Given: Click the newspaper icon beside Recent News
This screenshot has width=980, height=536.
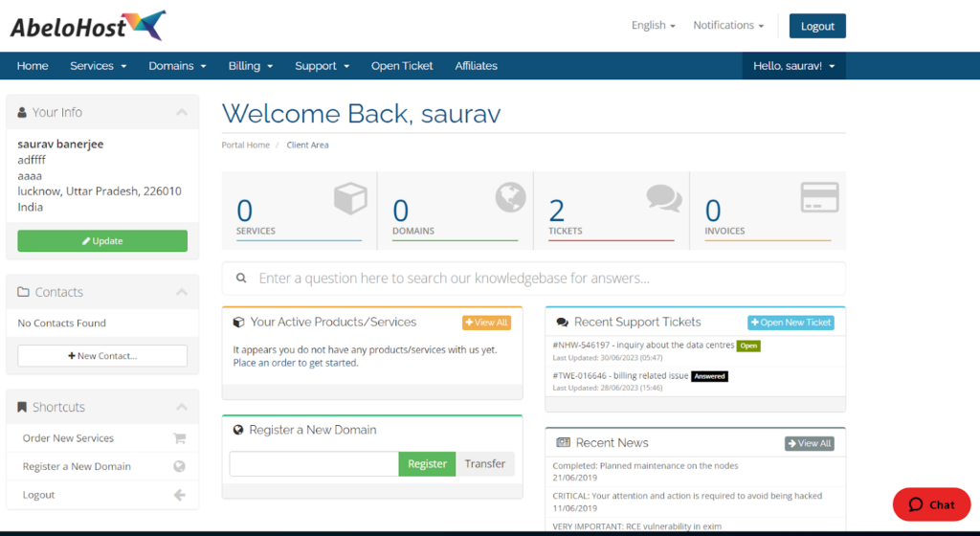Looking at the screenshot, I should [x=563, y=442].
